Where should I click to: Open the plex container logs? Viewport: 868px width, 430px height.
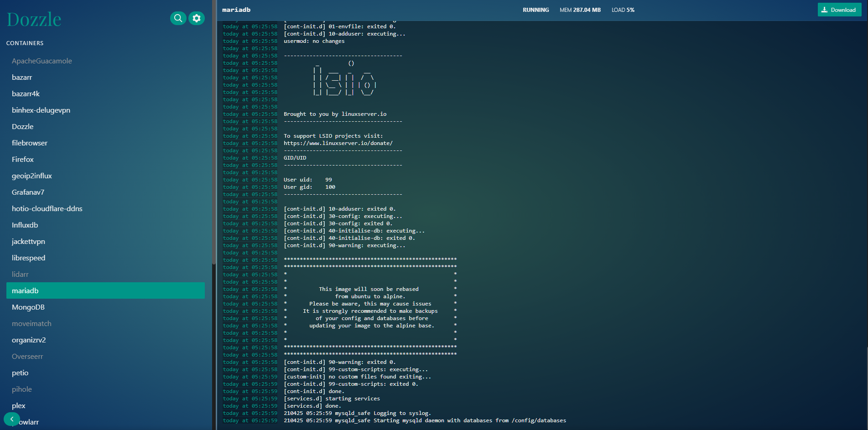click(x=19, y=406)
